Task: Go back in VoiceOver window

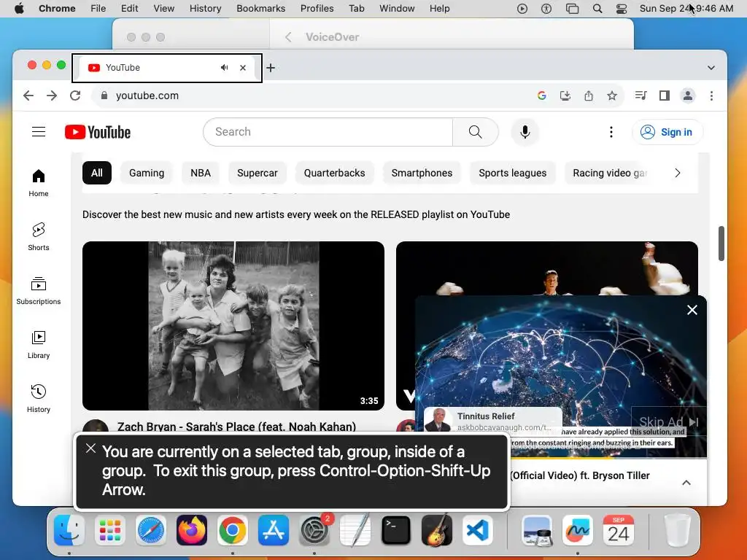Action: click(x=288, y=37)
